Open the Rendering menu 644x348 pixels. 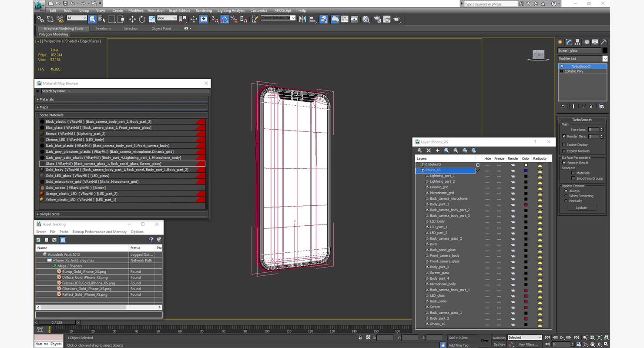click(x=204, y=10)
